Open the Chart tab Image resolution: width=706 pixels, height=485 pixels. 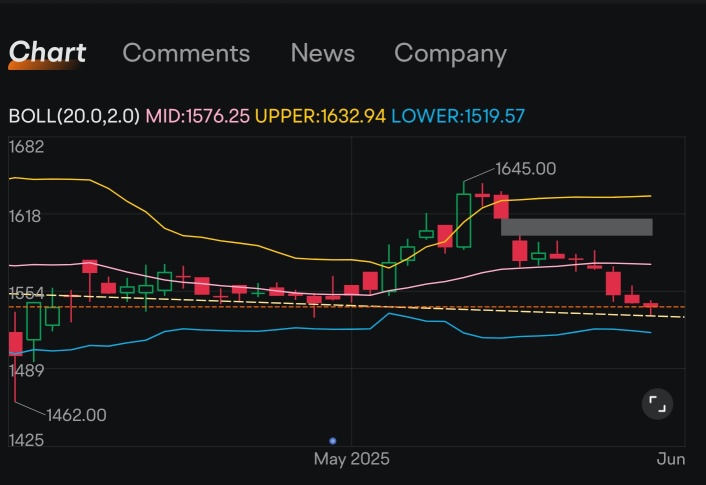click(x=47, y=52)
